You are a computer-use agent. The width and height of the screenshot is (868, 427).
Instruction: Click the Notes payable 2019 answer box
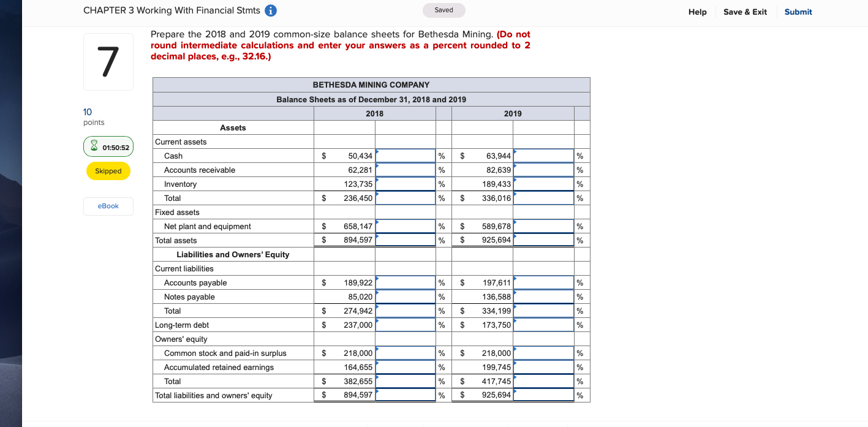pos(543,296)
